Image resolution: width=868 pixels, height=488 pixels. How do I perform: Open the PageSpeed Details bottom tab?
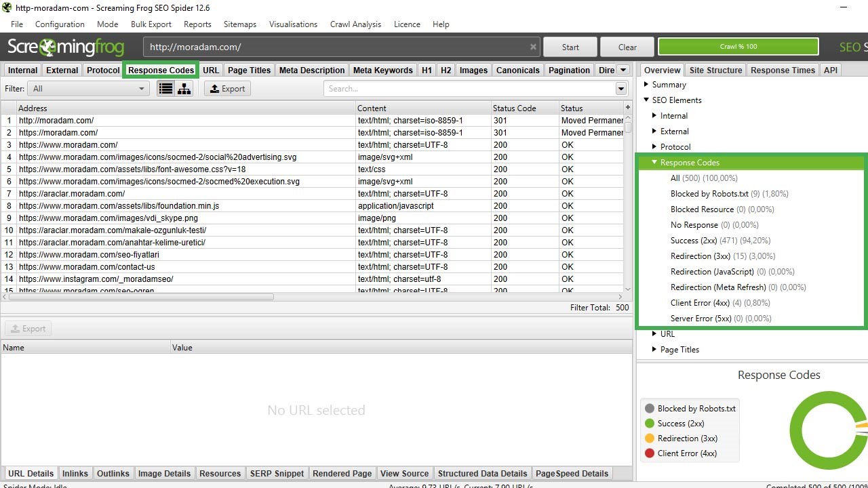point(572,473)
